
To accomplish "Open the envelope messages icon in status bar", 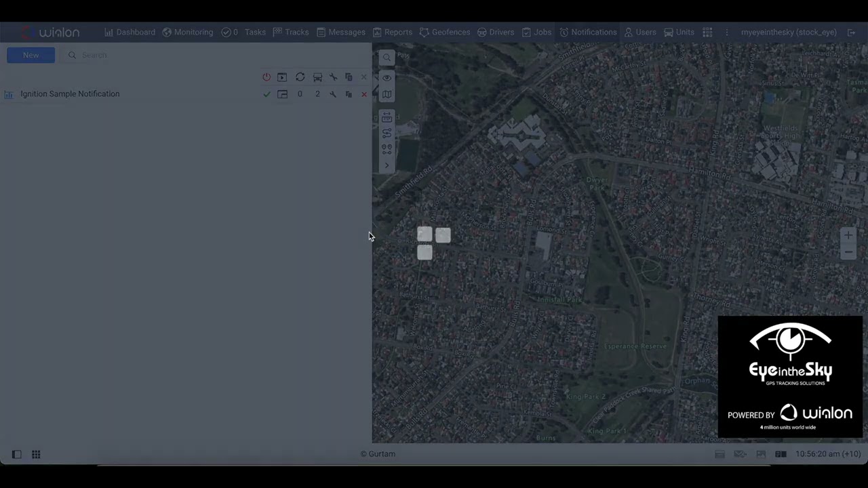I will pyautogui.click(x=741, y=454).
